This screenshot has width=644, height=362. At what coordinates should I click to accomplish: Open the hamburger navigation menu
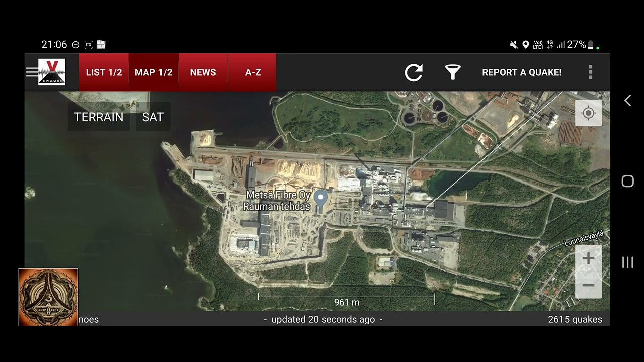coord(32,72)
